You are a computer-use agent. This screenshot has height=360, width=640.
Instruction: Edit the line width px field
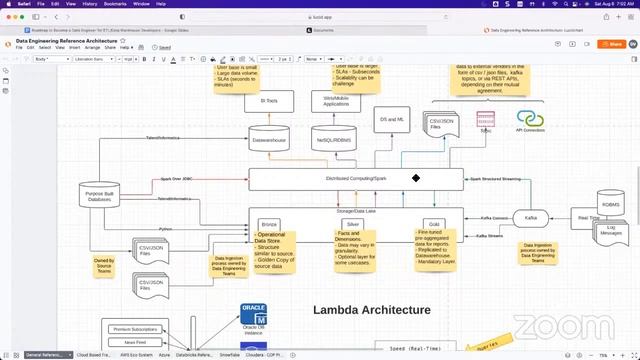tap(284, 59)
